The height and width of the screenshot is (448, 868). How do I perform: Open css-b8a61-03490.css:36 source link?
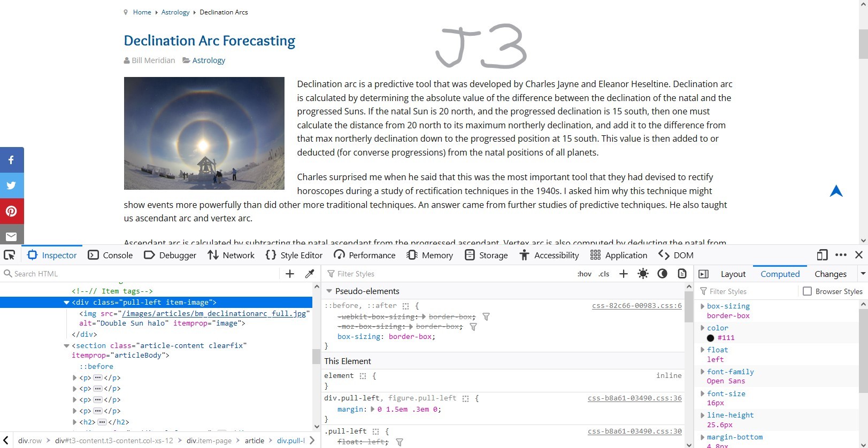[x=635, y=398]
